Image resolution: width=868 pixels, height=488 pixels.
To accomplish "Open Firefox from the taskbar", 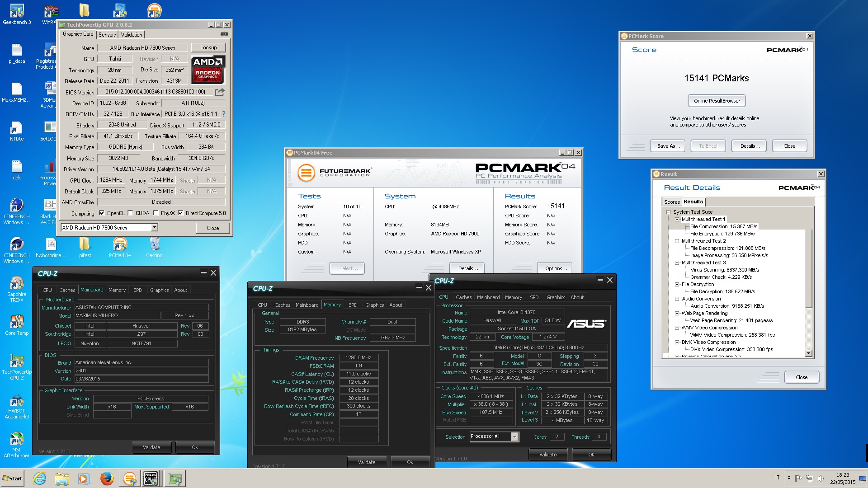I will (x=107, y=479).
